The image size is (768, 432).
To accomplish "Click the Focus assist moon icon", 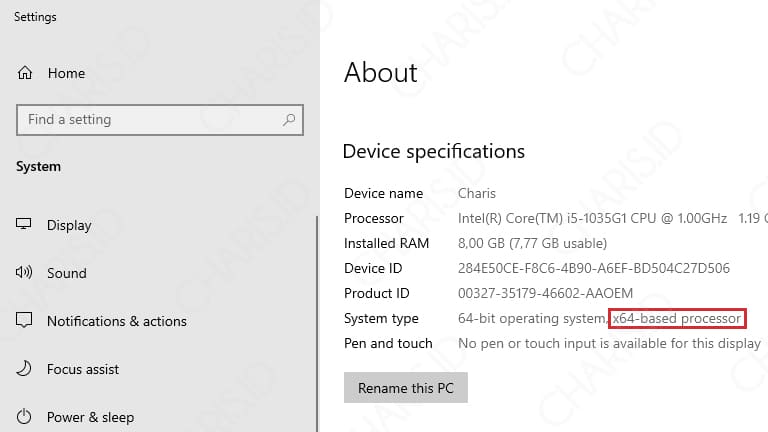I will pyautogui.click(x=24, y=368).
